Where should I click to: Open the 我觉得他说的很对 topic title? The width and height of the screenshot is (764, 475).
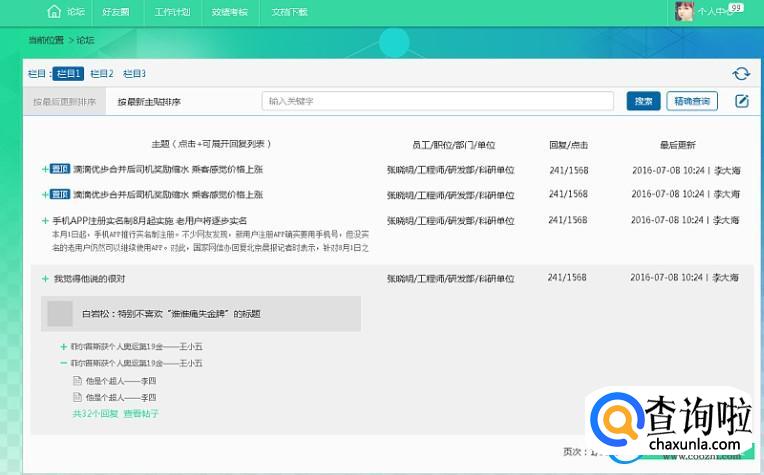(89, 279)
